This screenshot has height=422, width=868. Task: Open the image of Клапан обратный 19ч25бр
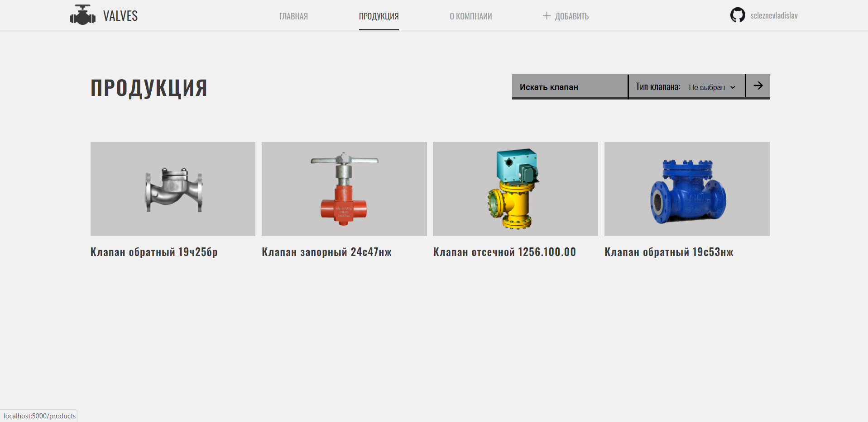click(x=173, y=189)
